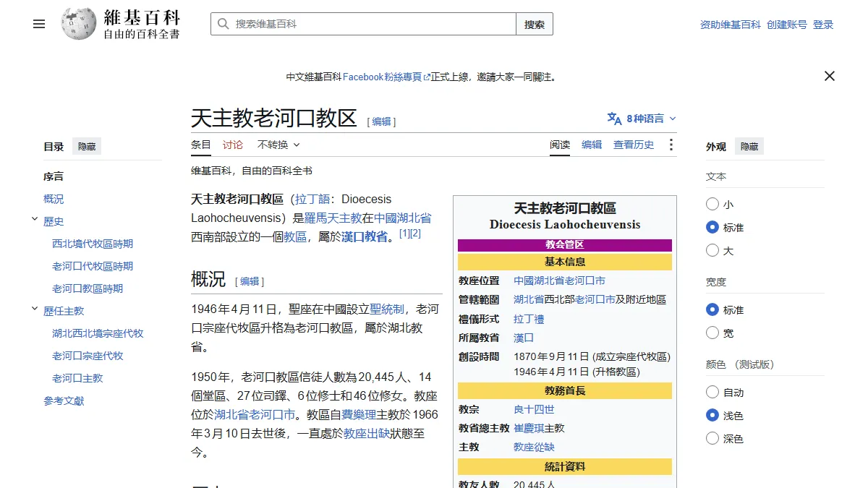
Task: Click 登录 link
Action: coord(823,25)
